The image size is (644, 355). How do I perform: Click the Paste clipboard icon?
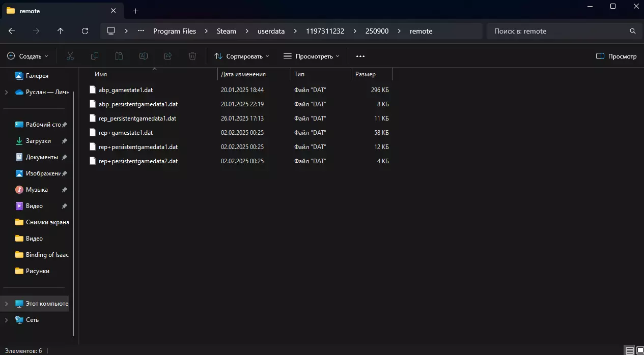click(x=119, y=56)
